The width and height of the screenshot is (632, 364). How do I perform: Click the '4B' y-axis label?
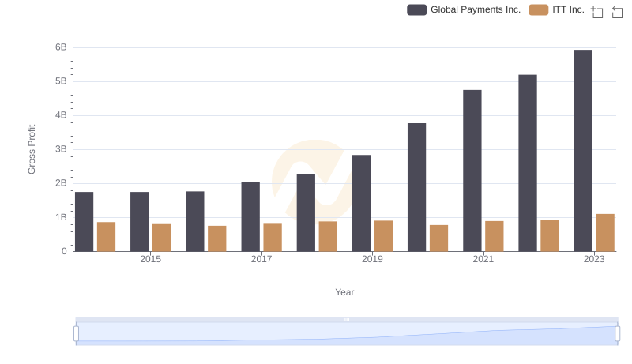pos(61,115)
